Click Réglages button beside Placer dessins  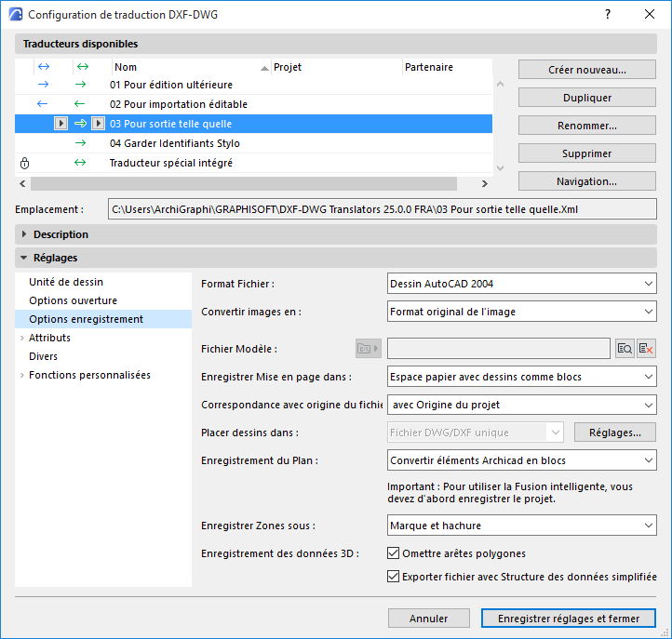(615, 433)
